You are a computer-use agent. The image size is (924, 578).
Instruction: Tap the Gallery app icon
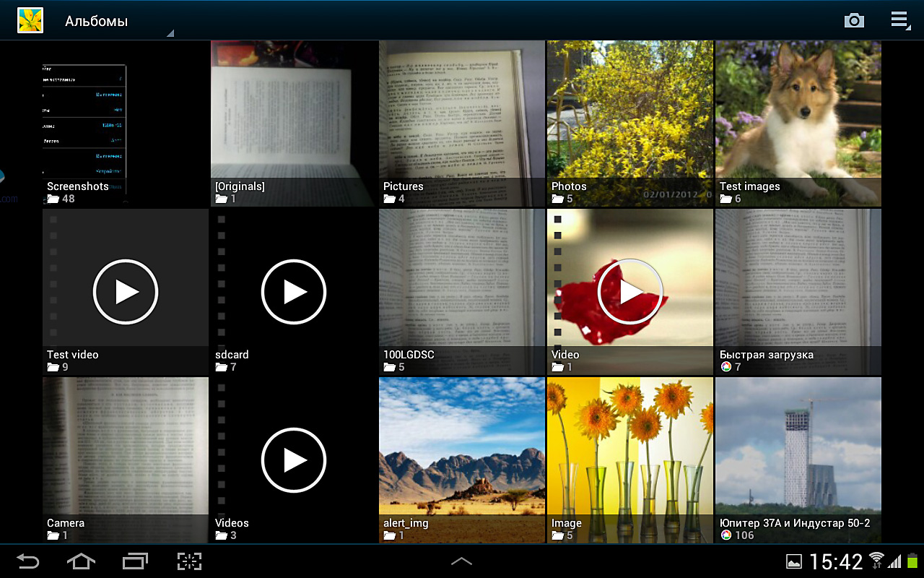[x=30, y=20]
